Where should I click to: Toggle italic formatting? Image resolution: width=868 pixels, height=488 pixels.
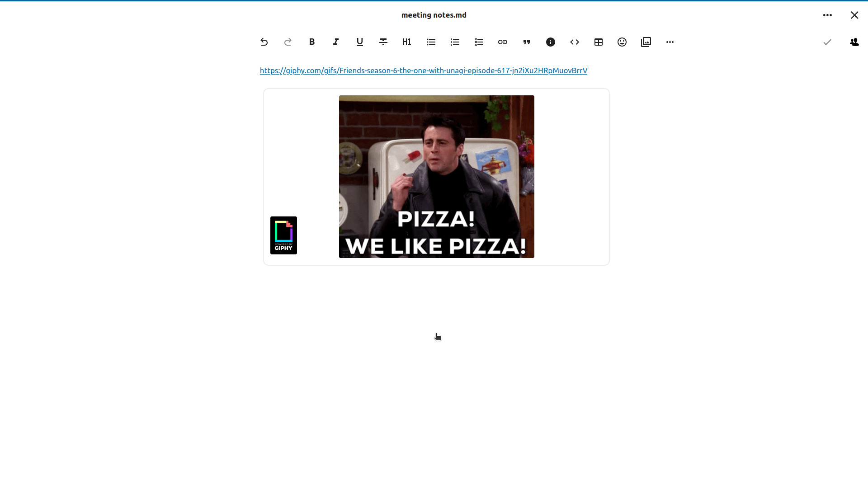point(336,42)
